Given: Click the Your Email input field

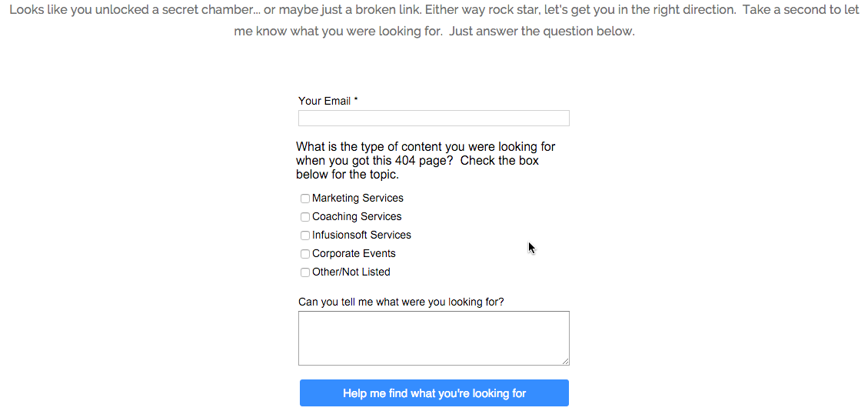Looking at the screenshot, I should (434, 118).
